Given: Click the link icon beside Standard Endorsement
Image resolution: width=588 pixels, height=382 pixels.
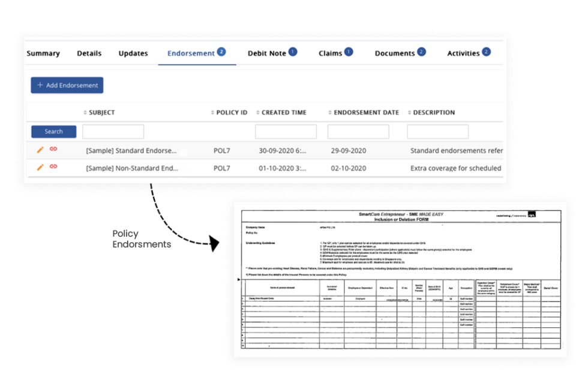Looking at the screenshot, I should pos(54,150).
